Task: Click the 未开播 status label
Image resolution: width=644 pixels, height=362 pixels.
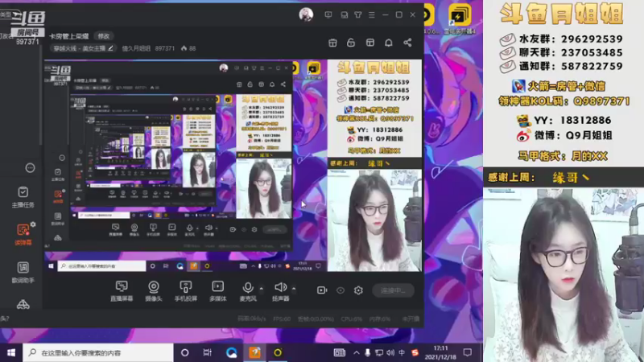Action: (x=411, y=319)
